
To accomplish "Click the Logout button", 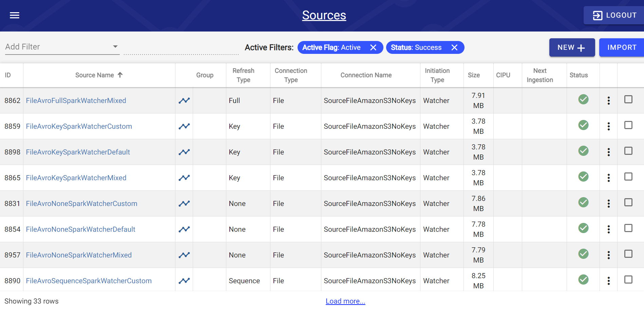I will click(614, 15).
